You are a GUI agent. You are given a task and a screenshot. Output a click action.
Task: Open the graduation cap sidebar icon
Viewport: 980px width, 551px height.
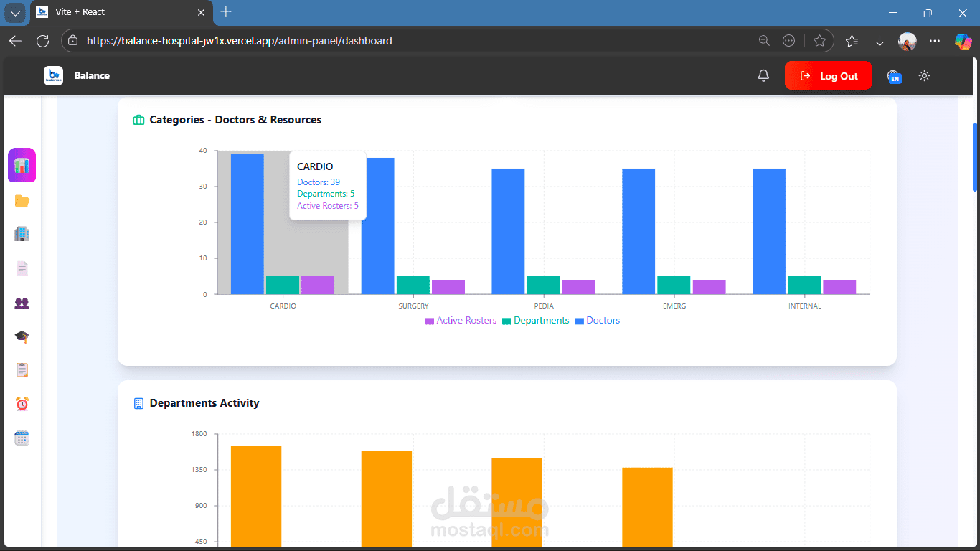click(x=22, y=336)
